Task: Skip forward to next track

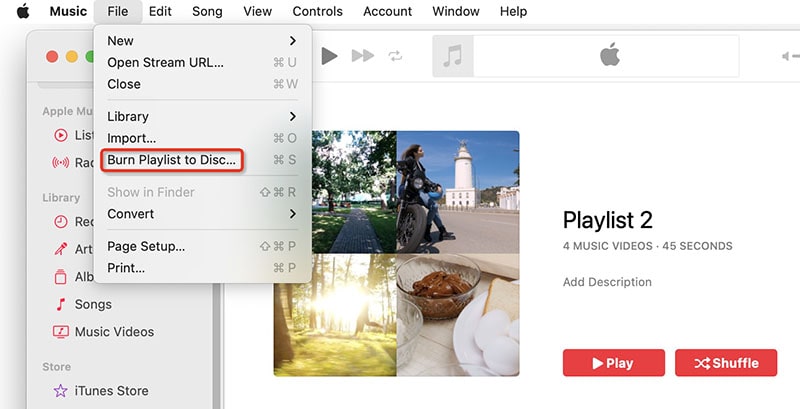Action: 363,56
